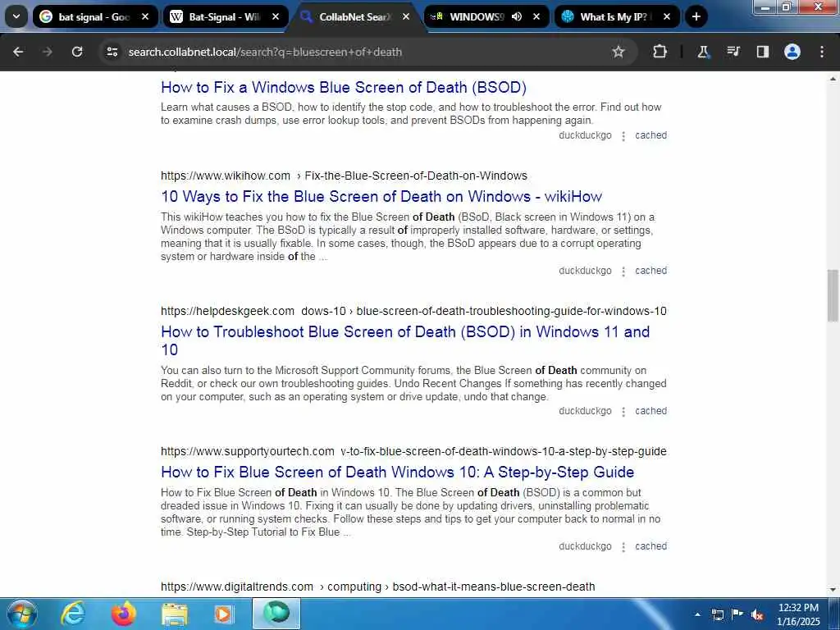Click the scrollbar down arrow
This screenshot has width=840, height=630.
pyautogui.click(x=833, y=590)
